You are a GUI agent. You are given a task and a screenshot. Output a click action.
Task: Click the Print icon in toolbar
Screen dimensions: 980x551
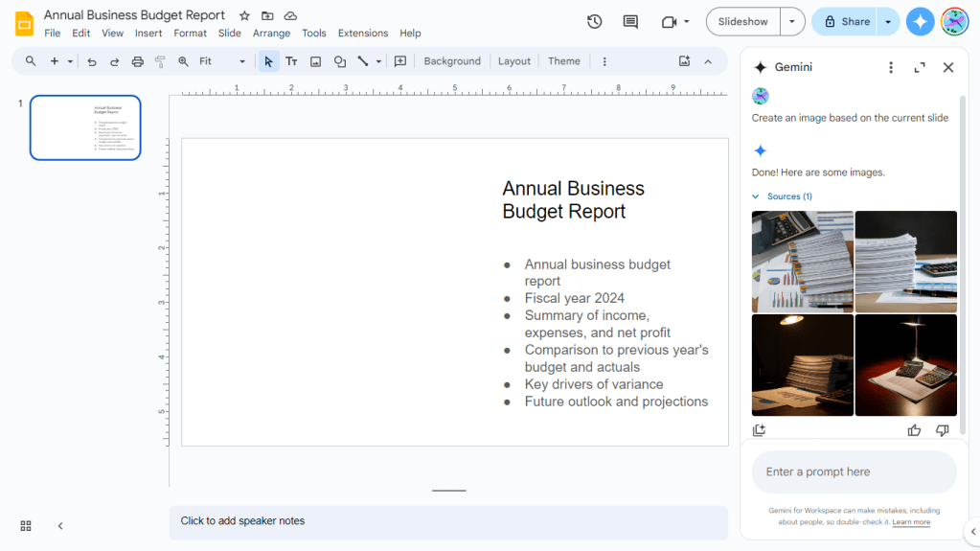(137, 61)
